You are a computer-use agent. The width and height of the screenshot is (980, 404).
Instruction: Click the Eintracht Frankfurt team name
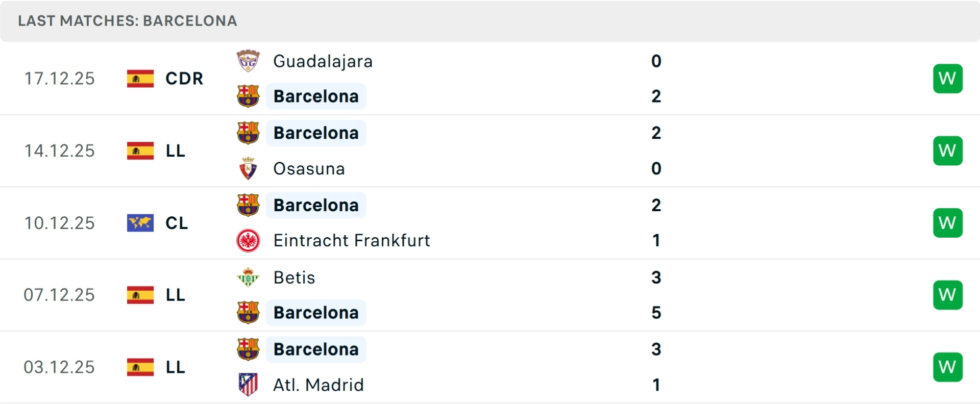tap(352, 240)
